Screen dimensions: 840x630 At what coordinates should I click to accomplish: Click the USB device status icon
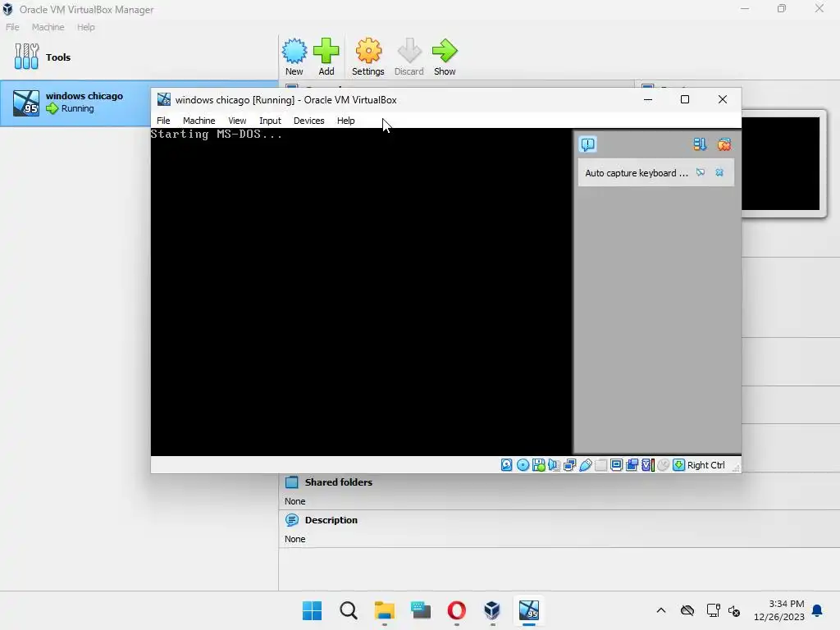(x=585, y=465)
